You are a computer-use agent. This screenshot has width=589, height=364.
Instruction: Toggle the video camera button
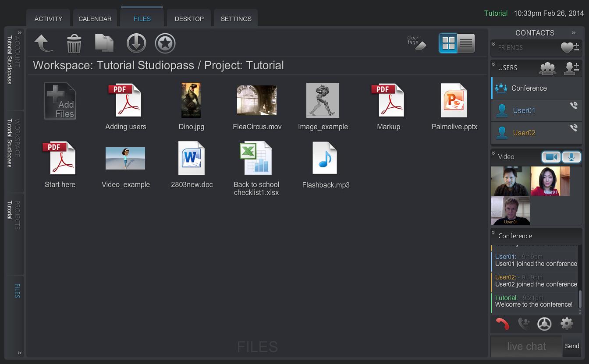(x=551, y=157)
